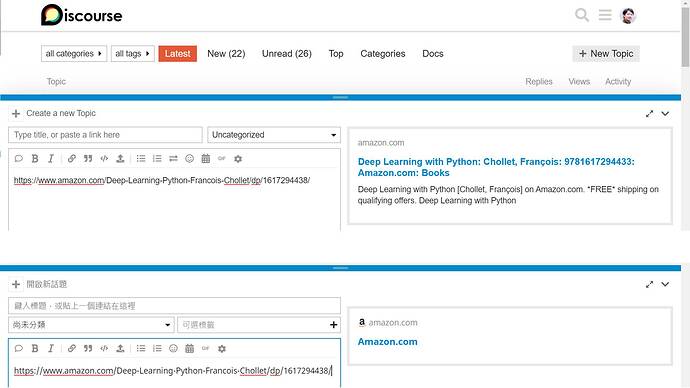Open emoji picker in lower editor toolbar
This screenshot has height=388, width=690.
(x=173, y=348)
